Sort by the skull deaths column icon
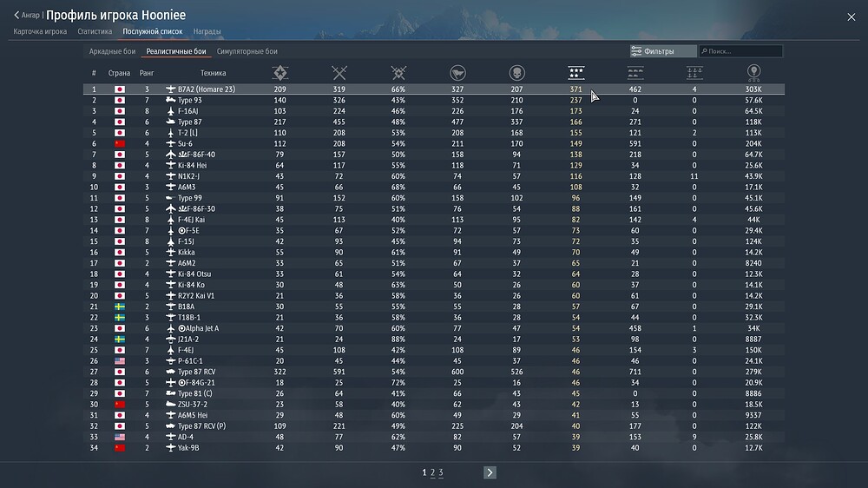The width and height of the screenshot is (868, 488). point(517,73)
